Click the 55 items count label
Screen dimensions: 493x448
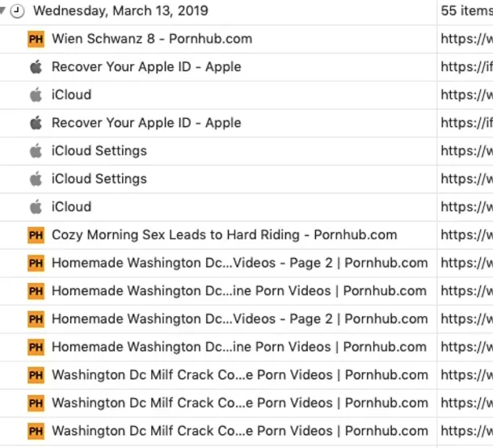466,11
